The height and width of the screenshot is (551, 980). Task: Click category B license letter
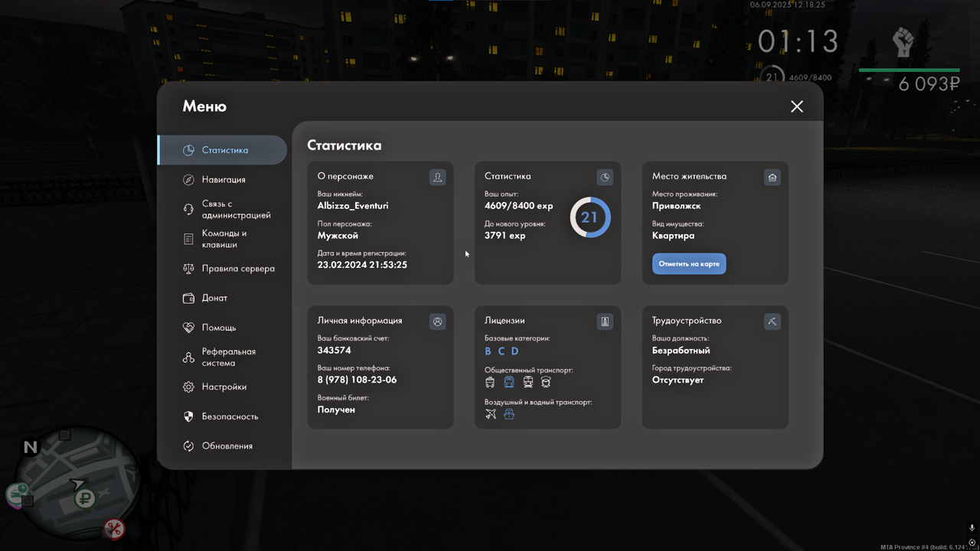click(x=488, y=351)
